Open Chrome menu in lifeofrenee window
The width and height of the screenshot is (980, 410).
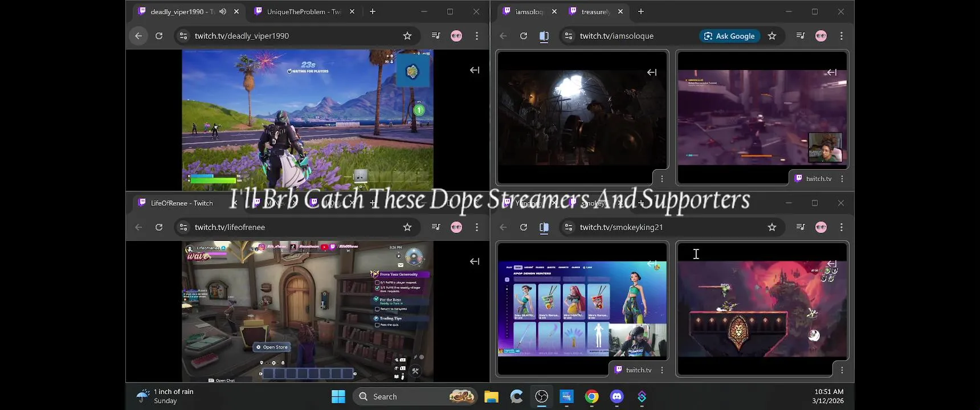[477, 227]
